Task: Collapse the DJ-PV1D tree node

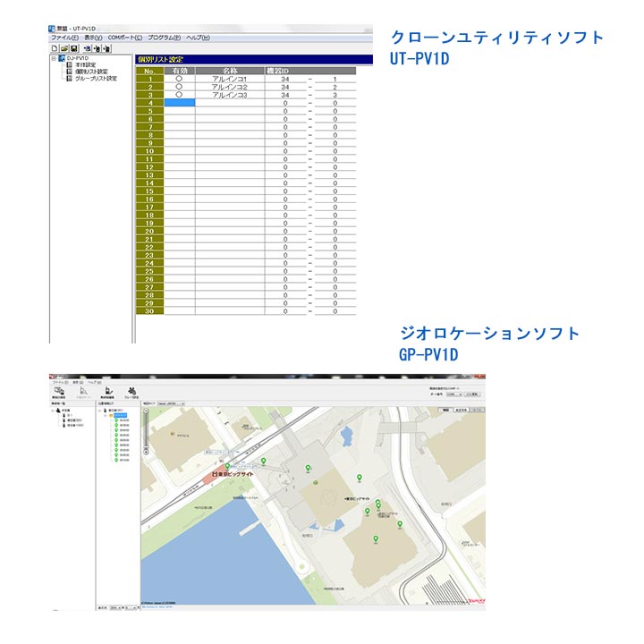Action: coord(54,58)
